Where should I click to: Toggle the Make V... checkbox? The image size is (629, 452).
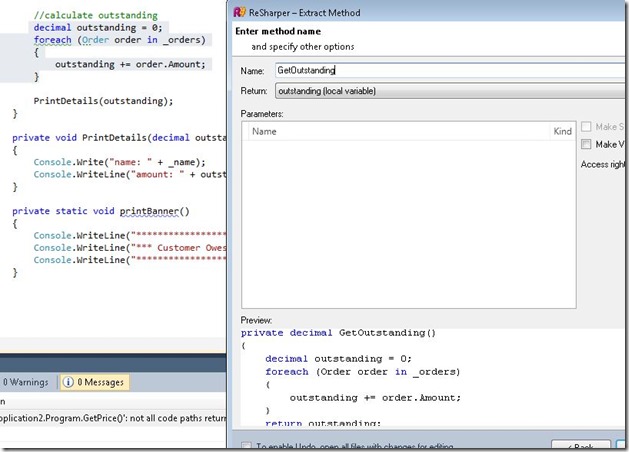(x=586, y=144)
